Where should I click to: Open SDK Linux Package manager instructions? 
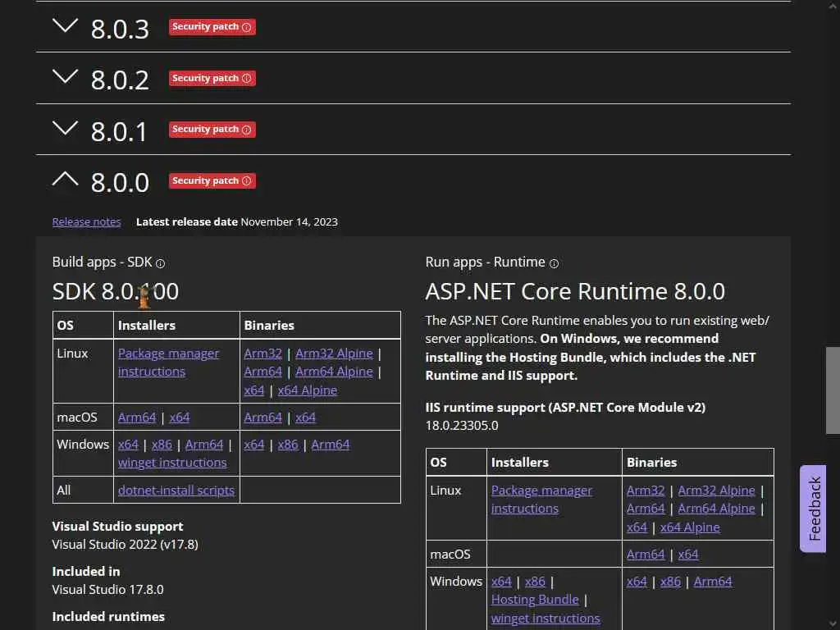pos(168,362)
